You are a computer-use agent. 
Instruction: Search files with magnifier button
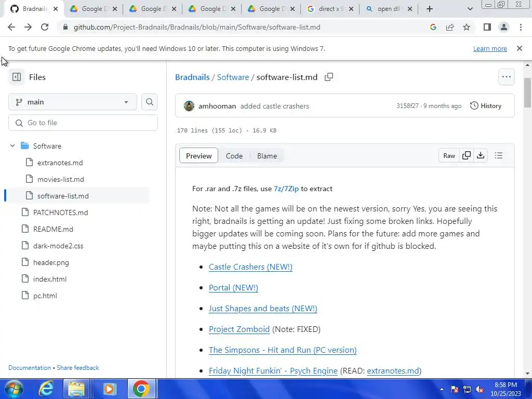(150, 102)
